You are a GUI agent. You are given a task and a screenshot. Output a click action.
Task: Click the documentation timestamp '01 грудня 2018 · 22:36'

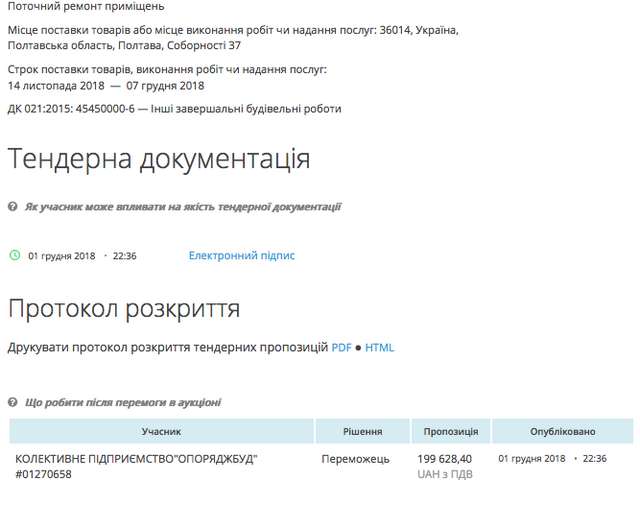82,256
